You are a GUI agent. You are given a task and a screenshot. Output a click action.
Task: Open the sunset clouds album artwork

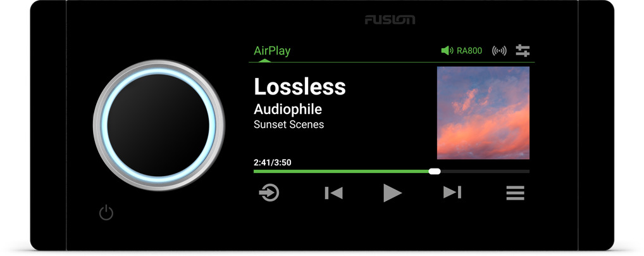click(x=483, y=113)
